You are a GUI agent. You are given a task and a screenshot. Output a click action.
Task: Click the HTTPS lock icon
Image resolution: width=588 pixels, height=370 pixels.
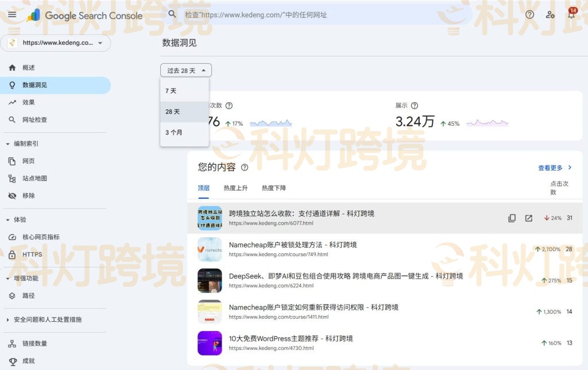point(12,255)
